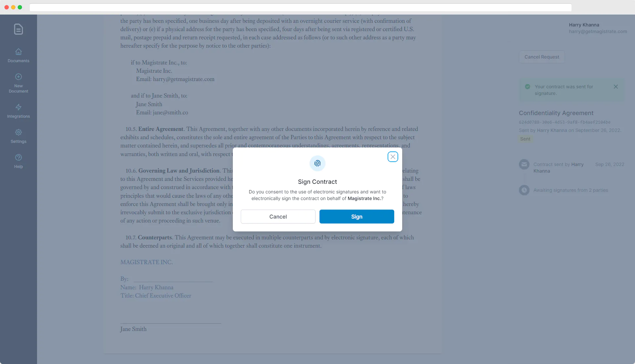Open Settings gear in the sidebar

pyautogui.click(x=19, y=136)
